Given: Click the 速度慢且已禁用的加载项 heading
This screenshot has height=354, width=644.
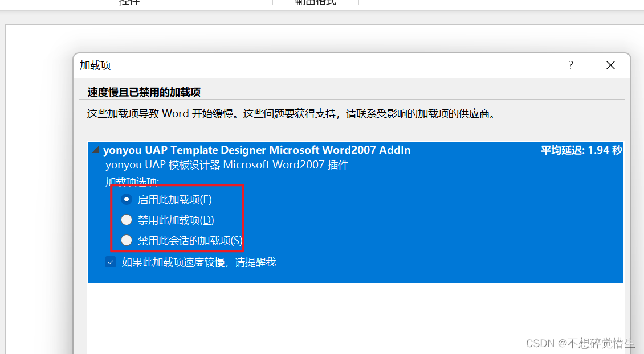Looking at the screenshot, I should [144, 92].
